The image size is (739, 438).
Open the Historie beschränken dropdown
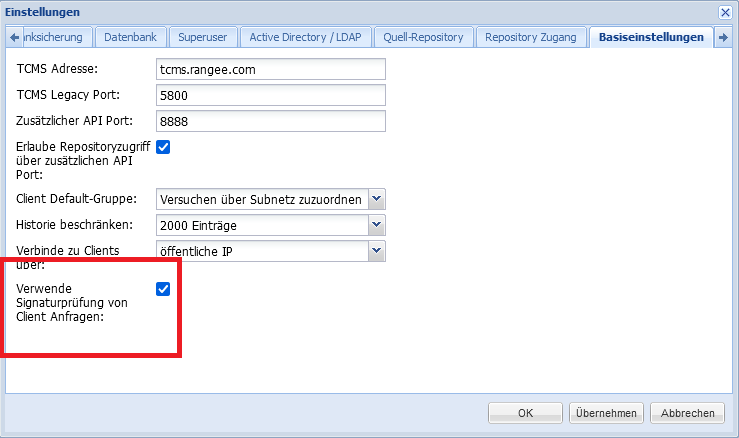(376, 225)
